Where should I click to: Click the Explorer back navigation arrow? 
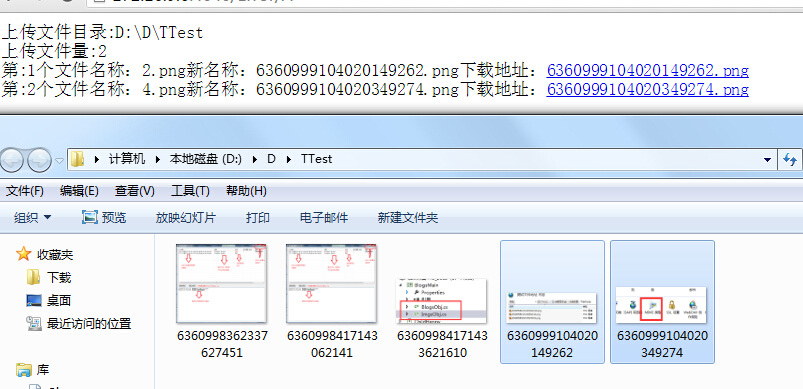click(12, 160)
